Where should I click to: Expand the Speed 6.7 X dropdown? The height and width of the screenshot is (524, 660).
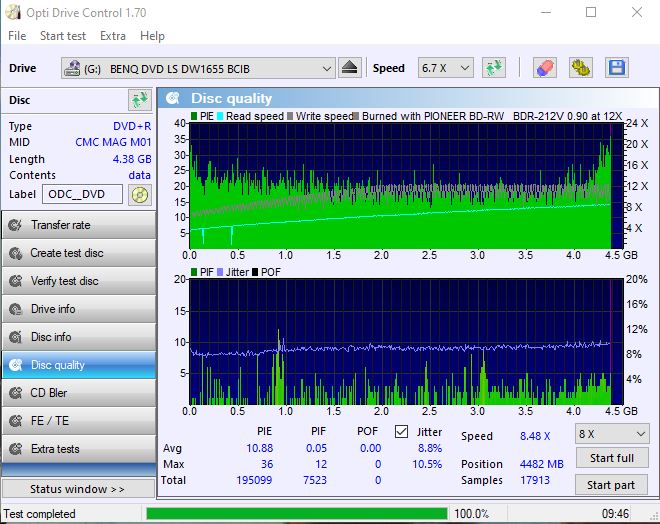[x=445, y=68]
